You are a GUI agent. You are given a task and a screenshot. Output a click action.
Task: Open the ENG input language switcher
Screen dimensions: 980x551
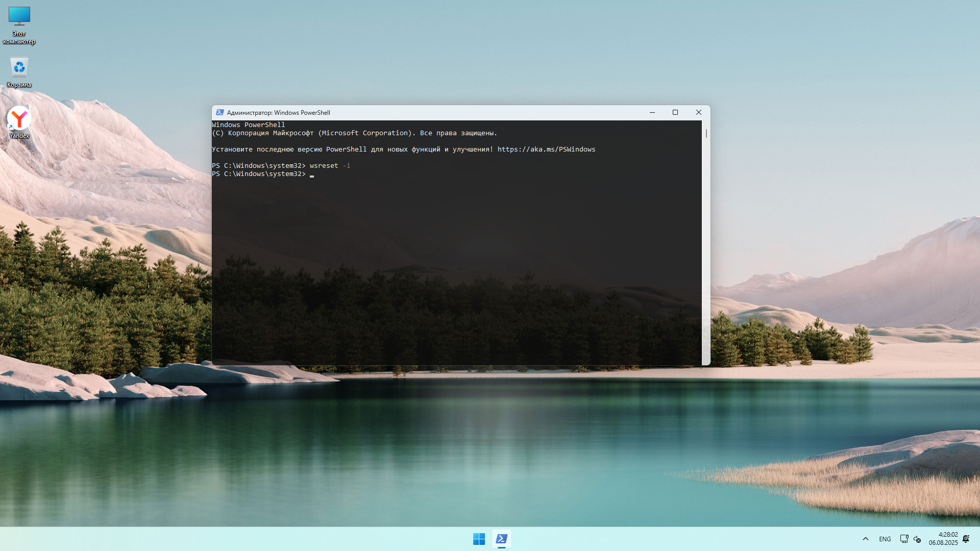[885, 539]
